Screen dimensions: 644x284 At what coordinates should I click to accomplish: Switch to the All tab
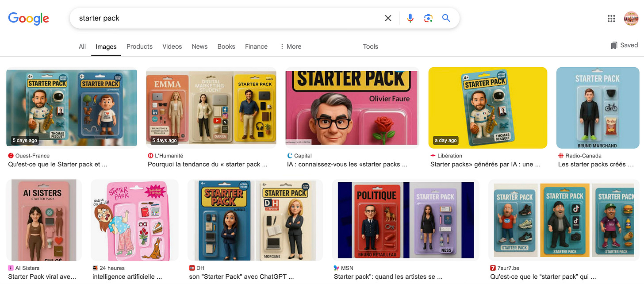(82, 46)
